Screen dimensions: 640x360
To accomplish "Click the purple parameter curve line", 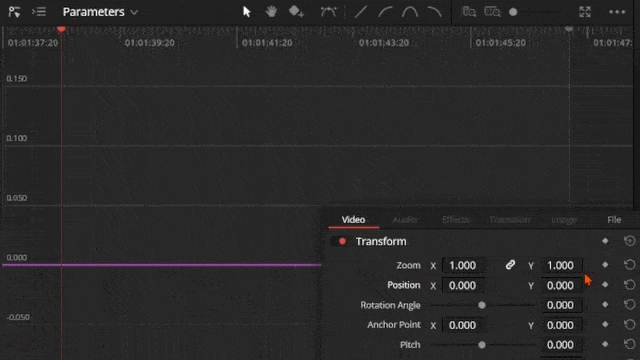I will click(162, 265).
